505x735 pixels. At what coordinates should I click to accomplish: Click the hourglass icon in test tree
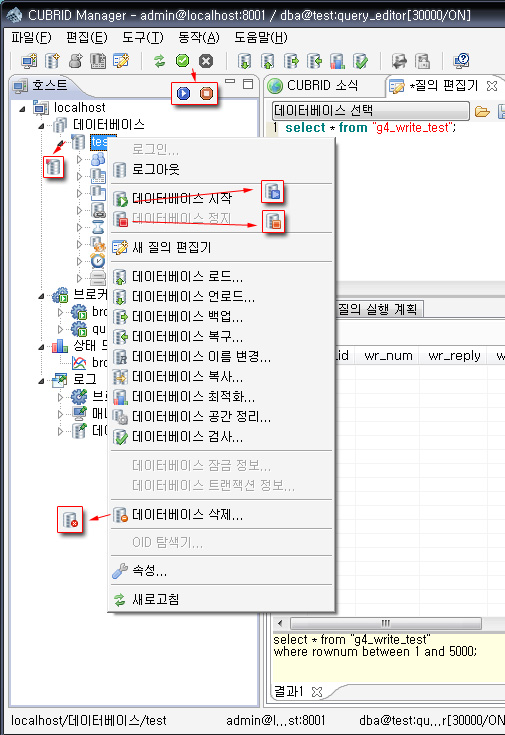[x=98, y=227]
